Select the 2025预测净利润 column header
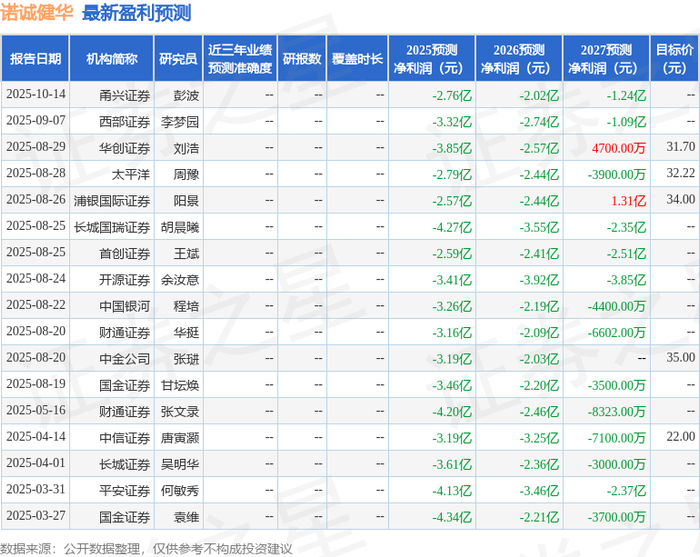 [431, 58]
